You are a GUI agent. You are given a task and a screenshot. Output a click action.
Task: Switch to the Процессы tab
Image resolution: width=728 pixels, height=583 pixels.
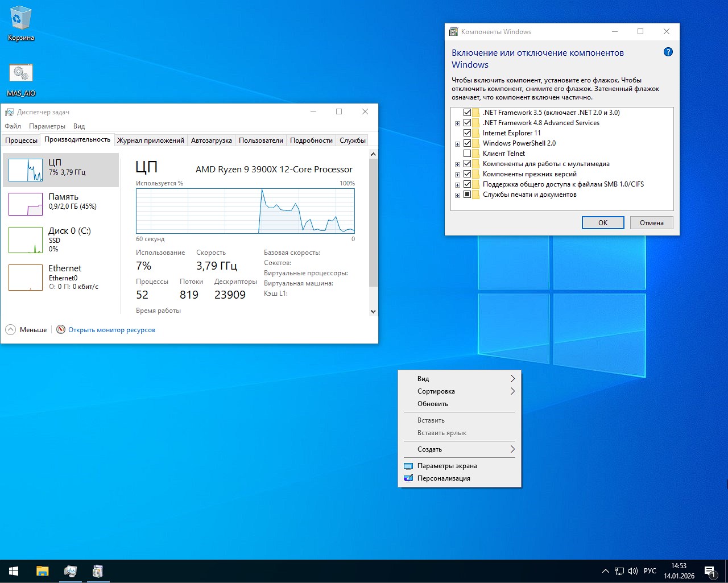click(21, 140)
